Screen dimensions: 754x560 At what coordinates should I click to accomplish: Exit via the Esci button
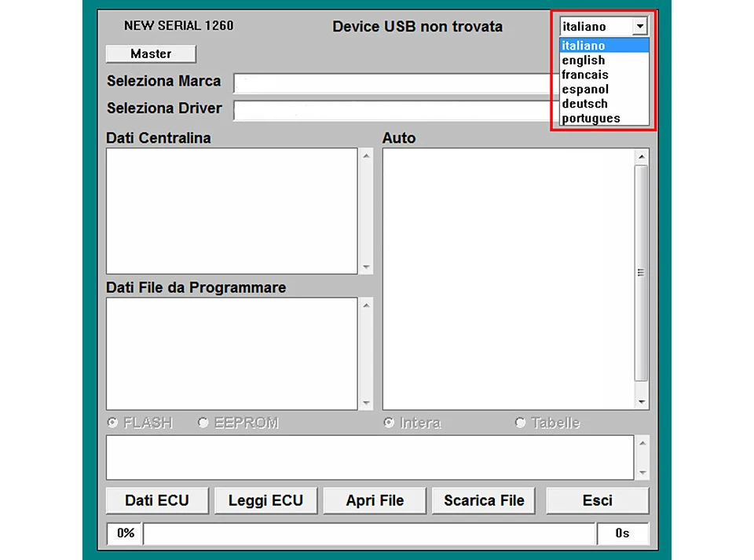(597, 501)
